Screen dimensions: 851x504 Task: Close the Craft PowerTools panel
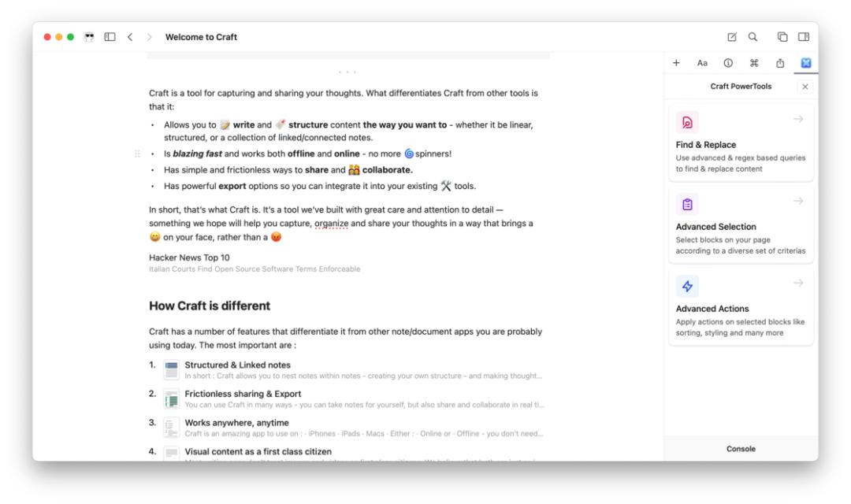coord(805,87)
